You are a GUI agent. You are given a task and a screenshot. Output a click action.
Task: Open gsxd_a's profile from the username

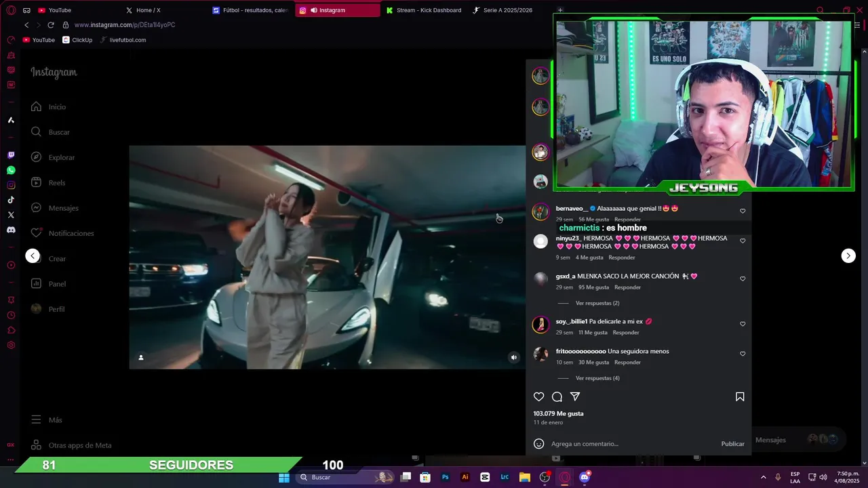click(566, 277)
